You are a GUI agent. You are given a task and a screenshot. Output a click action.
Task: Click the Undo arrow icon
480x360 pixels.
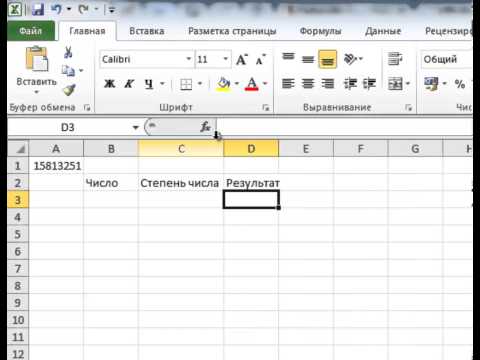click(x=57, y=9)
